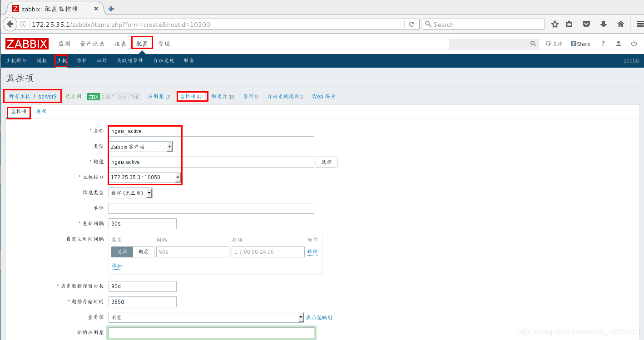The image size is (644, 340).
Task: Open the 类型 Zabbix 客户端 dropdown
Action: pos(140,147)
